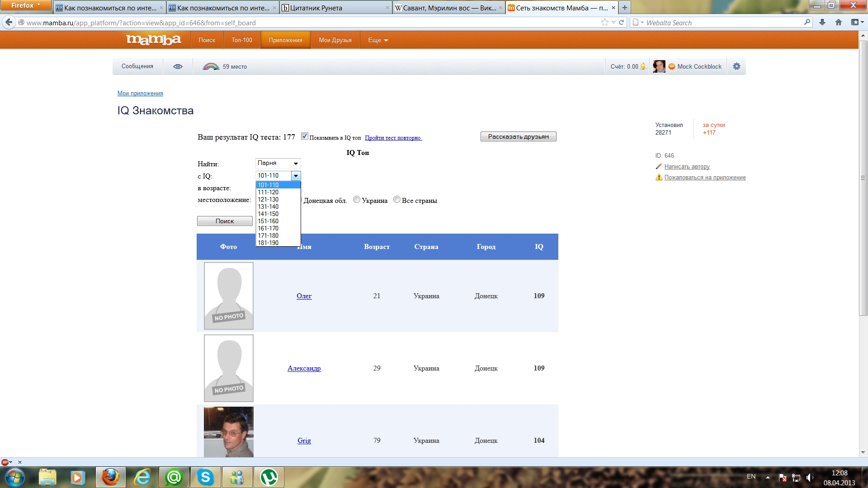Click the volume speaker tray icon

(x=809, y=478)
